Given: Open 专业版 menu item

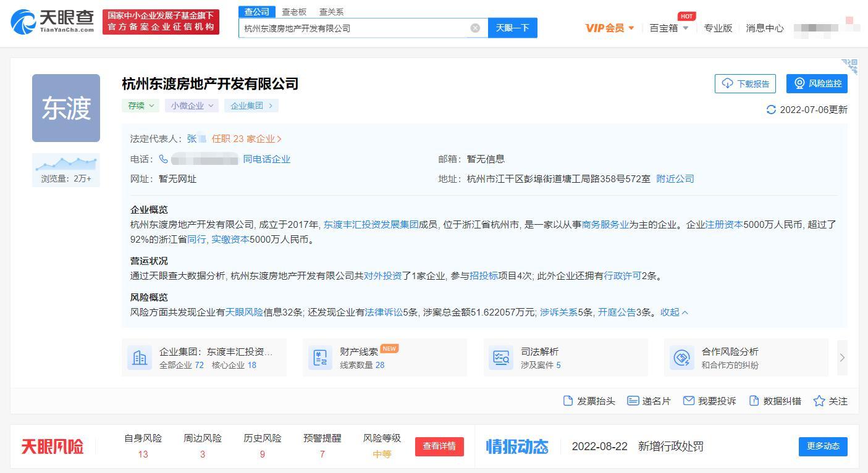Looking at the screenshot, I should click(718, 28).
